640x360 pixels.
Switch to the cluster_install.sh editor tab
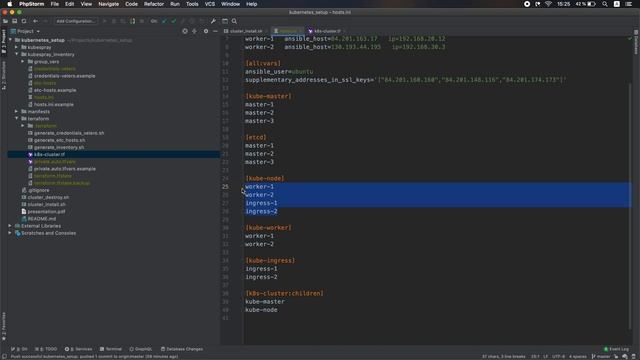246,31
